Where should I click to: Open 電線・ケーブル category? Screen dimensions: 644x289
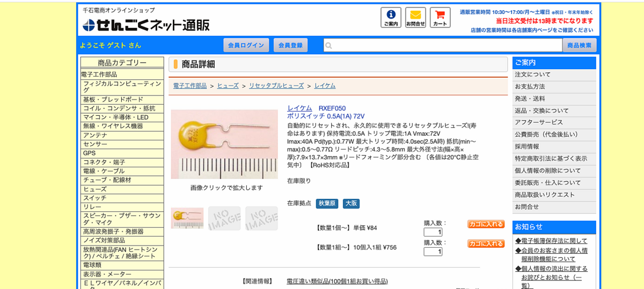click(x=122, y=171)
